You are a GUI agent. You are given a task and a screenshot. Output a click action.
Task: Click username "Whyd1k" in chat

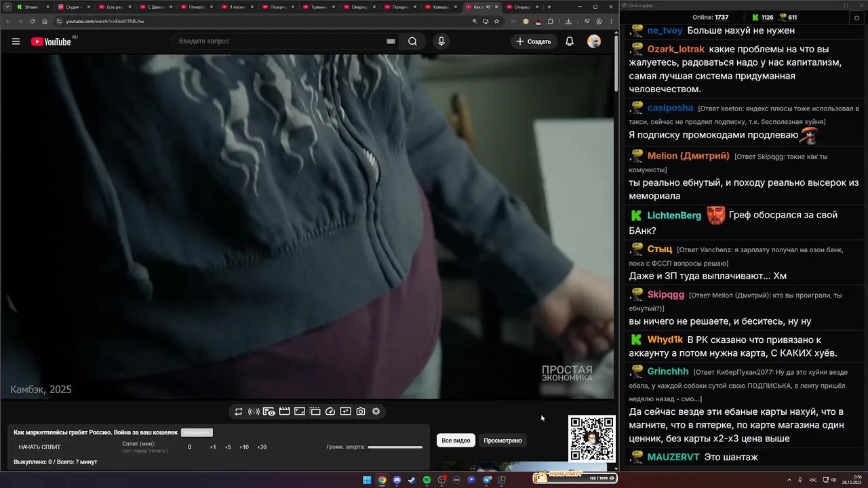click(x=665, y=340)
